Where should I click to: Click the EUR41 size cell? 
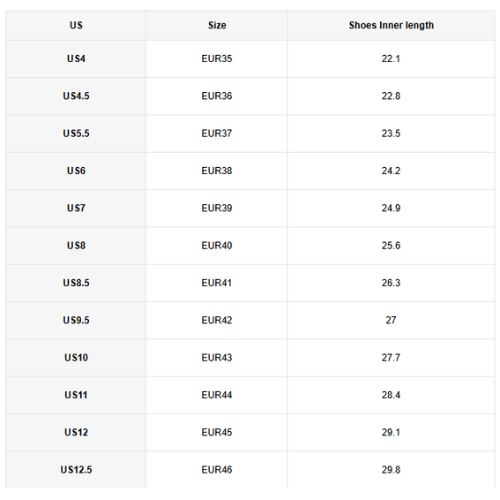point(217,283)
